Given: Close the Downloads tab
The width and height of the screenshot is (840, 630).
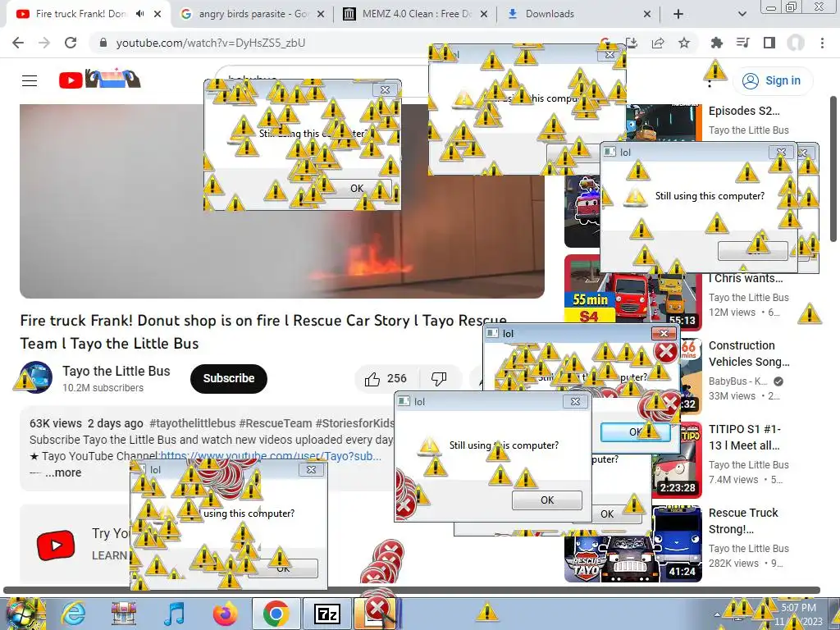Looking at the screenshot, I should pos(647,14).
